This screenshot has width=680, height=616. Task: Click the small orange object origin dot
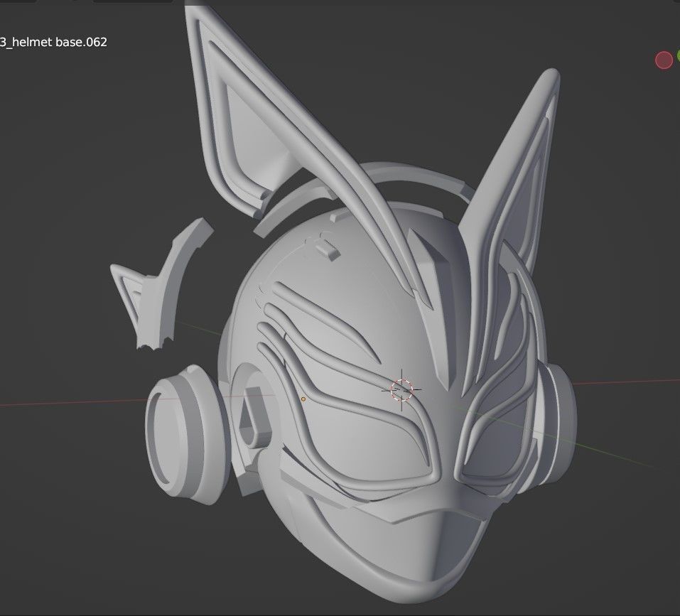coord(303,399)
